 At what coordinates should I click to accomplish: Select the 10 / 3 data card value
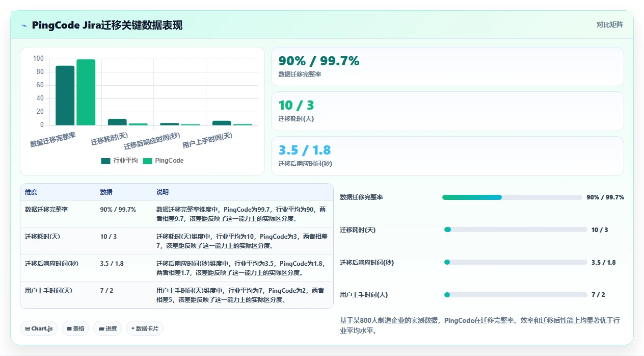pos(296,106)
